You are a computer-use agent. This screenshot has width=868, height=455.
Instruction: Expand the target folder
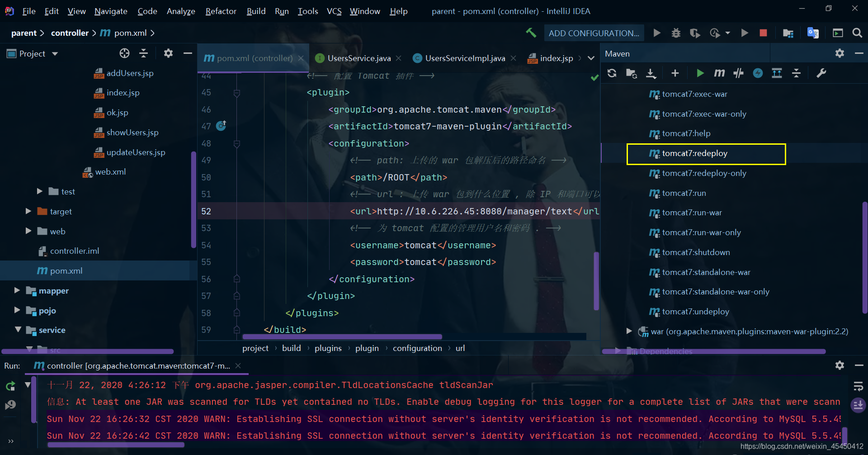[28, 211]
